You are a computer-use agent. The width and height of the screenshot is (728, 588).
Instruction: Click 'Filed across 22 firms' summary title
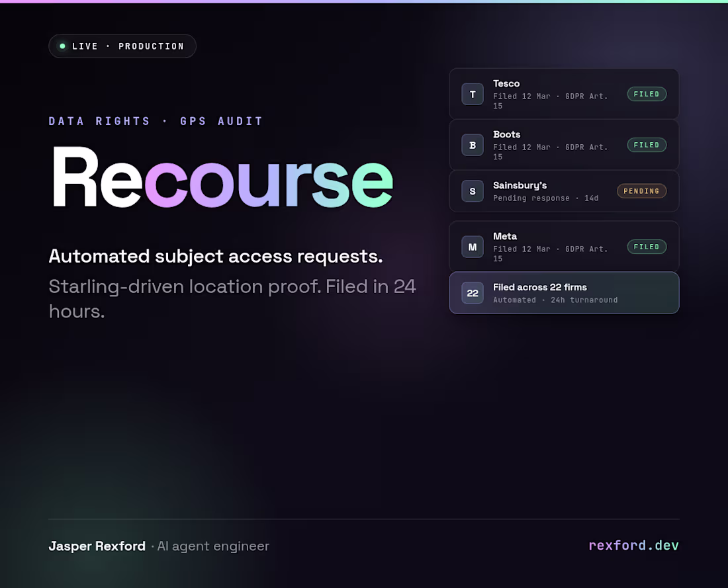click(x=539, y=287)
